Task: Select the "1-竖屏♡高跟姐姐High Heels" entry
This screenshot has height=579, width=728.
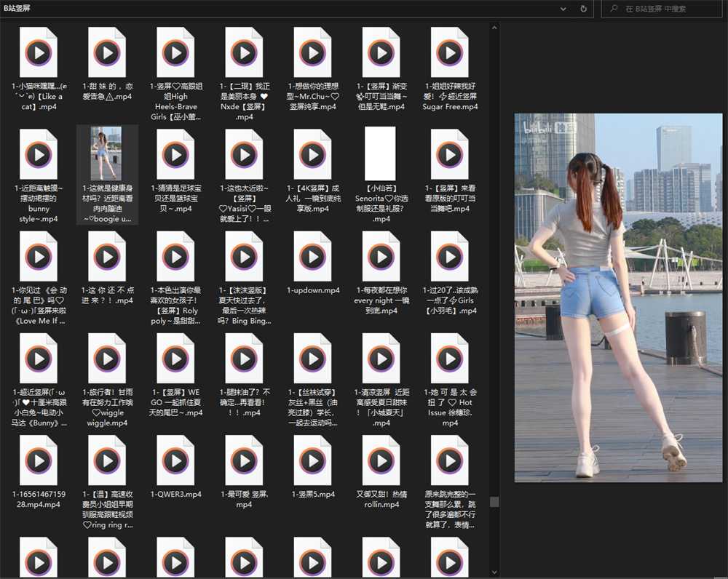Action: pyautogui.click(x=175, y=51)
